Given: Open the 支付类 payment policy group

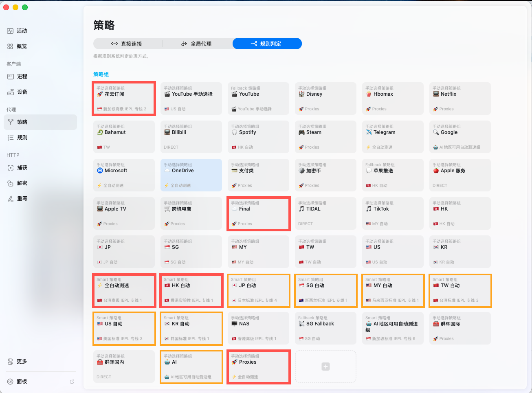Looking at the screenshot, I should coord(258,175).
